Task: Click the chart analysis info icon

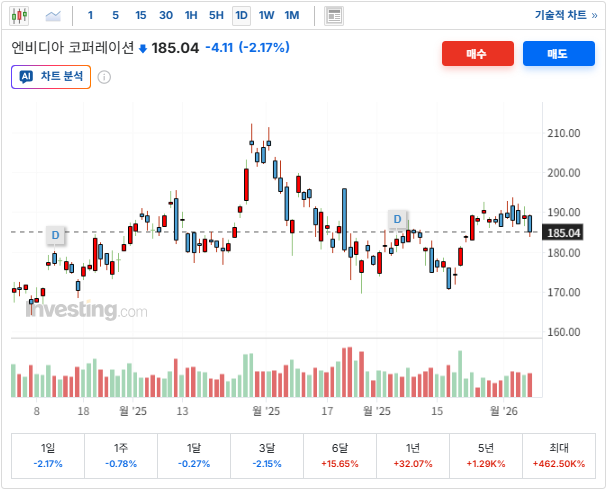Action: (x=104, y=77)
